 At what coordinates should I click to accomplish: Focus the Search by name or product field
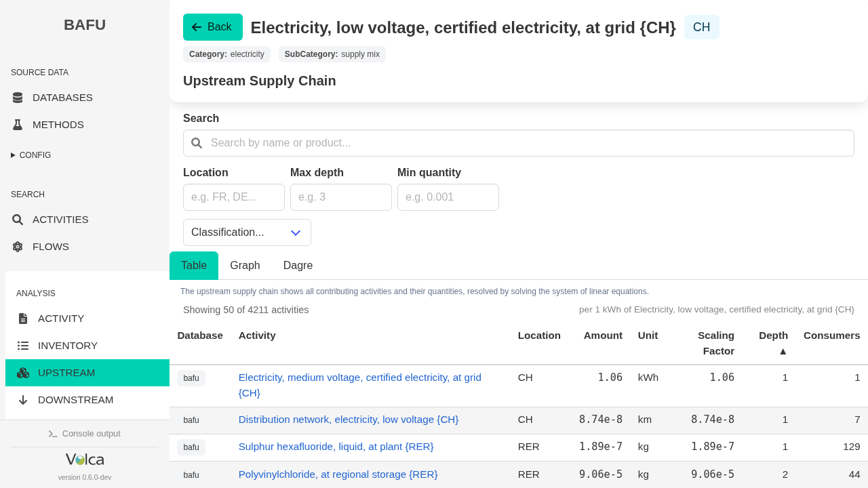[519, 143]
